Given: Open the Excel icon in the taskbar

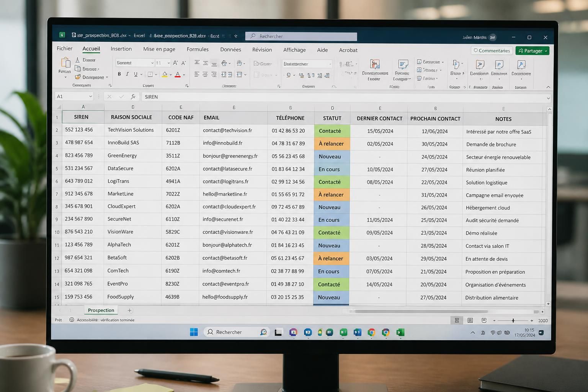Looking at the screenshot, I should (400, 332).
